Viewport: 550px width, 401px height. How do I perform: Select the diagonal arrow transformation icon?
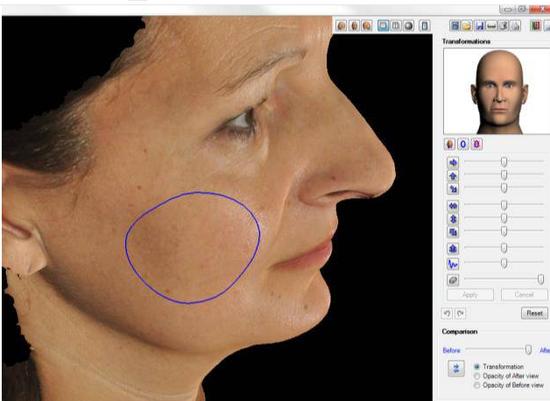(453, 189)
